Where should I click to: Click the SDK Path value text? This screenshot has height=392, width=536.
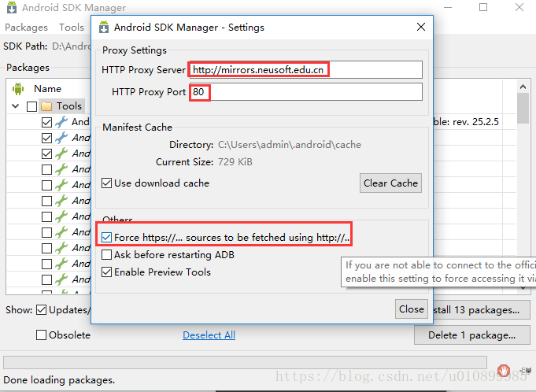(x=72, y=46)
